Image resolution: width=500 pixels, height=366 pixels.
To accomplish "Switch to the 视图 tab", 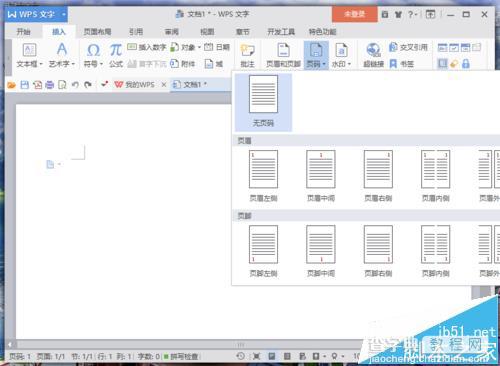I will (207, 32).
